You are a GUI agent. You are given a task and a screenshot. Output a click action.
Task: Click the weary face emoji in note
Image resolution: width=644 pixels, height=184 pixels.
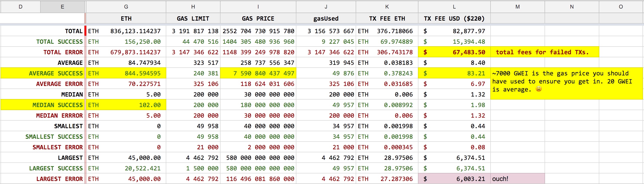coord(539,89)
